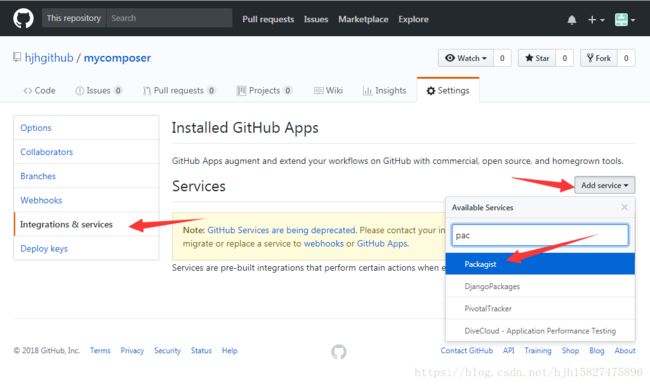The height and width of the screenshot is (385, 650).
Task: Click the hjhgithub owner link
Action: point(49,58)
